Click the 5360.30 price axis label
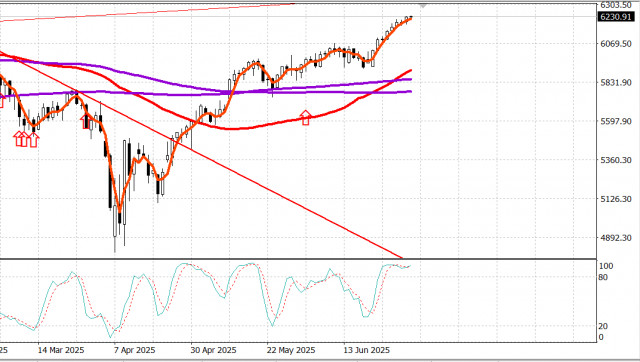 (x=616, y=160)
